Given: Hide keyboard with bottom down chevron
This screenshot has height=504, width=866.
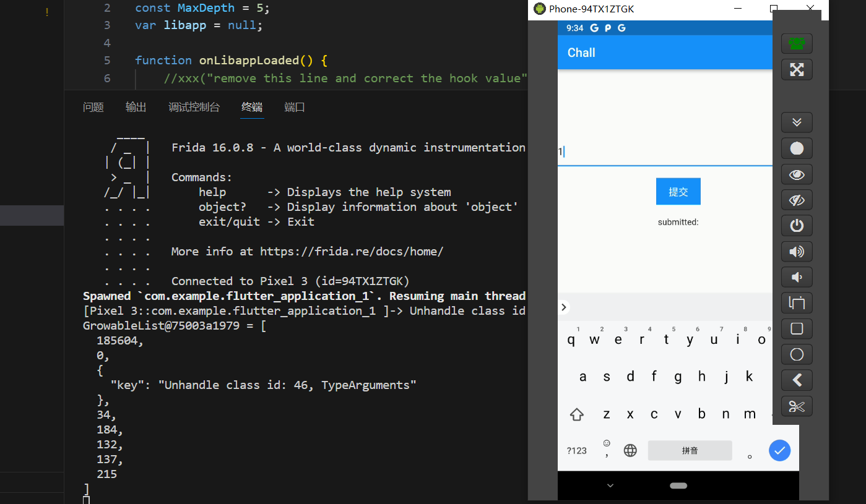Looking at the screenshot, I should click(x=610, y=485).
